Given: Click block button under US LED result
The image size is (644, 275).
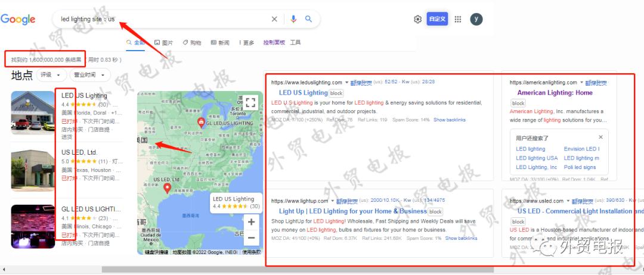Looking at the screenshot, I should tap(518, 221).
